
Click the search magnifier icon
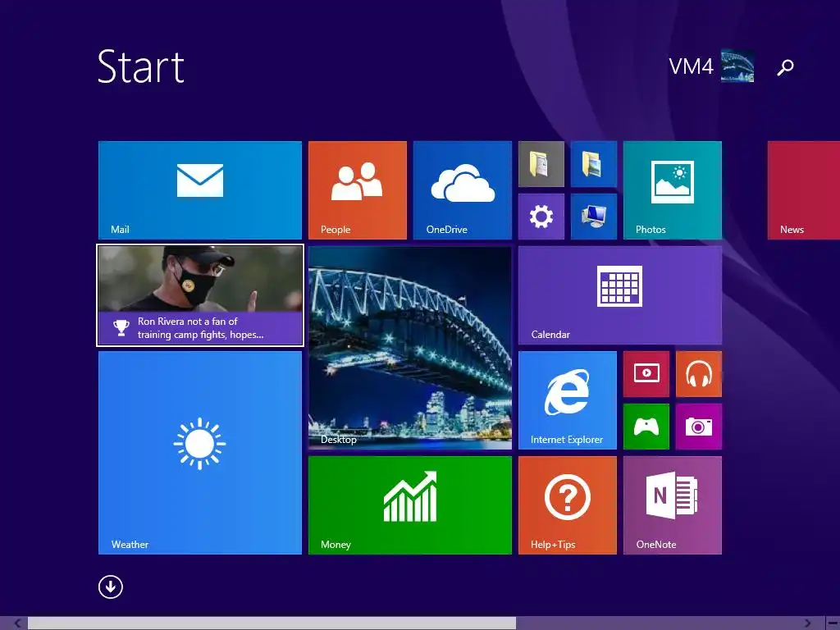coord(785,67)
